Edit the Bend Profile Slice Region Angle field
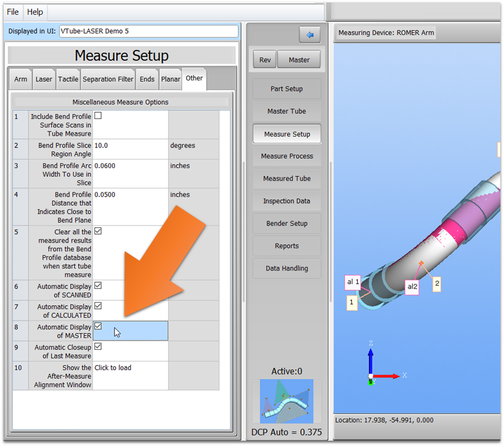This screenshot has width=504, height=446. pyautogui.click(x=130, y=146)
